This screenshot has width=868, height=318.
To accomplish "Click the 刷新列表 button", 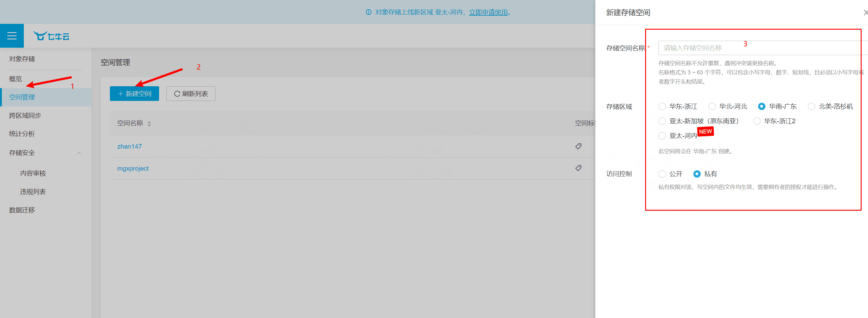I will click(x=191, y=94).
